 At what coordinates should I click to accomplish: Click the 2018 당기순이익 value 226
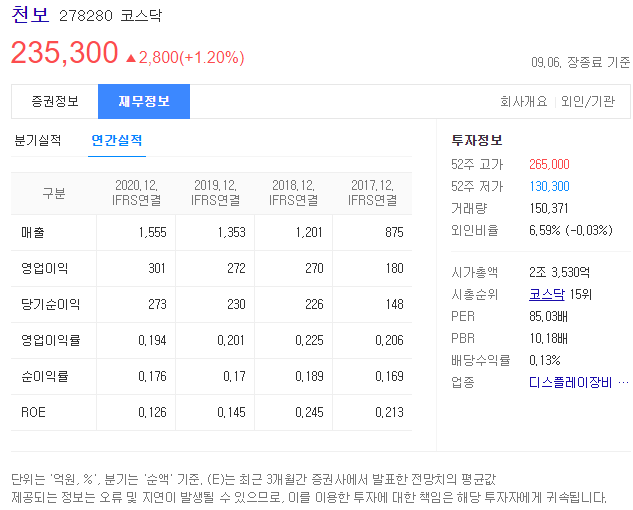[314, 304]
